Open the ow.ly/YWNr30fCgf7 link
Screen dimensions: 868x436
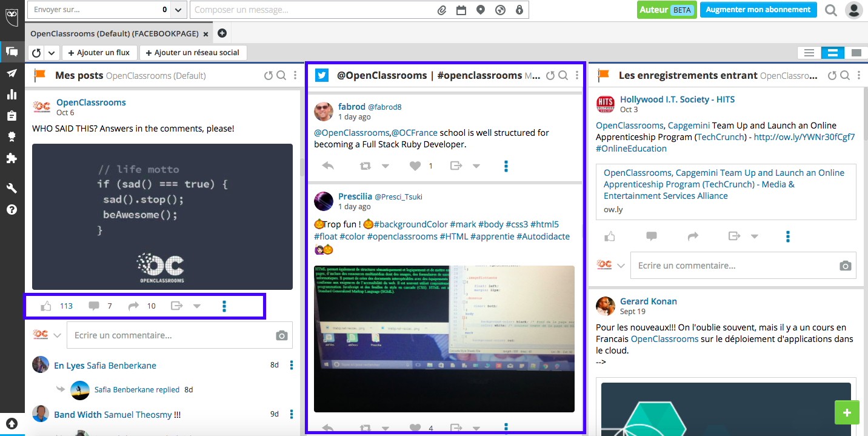pyautogui.click(x=804, y=137)
